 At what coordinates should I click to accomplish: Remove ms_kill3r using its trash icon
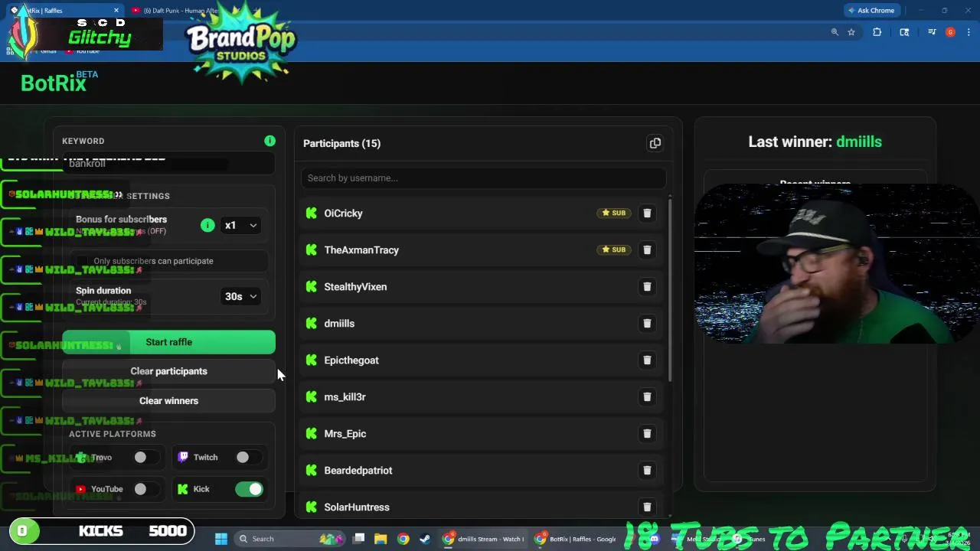pyautogui.click(x=647, y=397)
